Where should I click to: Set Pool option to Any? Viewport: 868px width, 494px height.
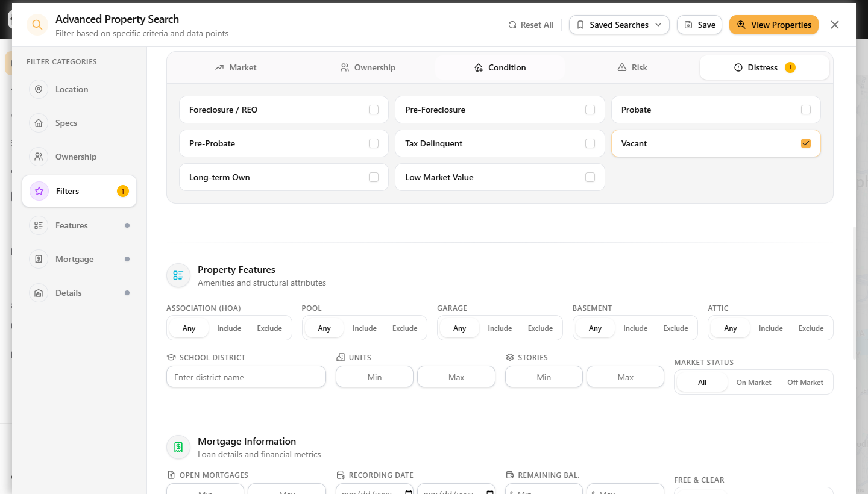(324, 328)
